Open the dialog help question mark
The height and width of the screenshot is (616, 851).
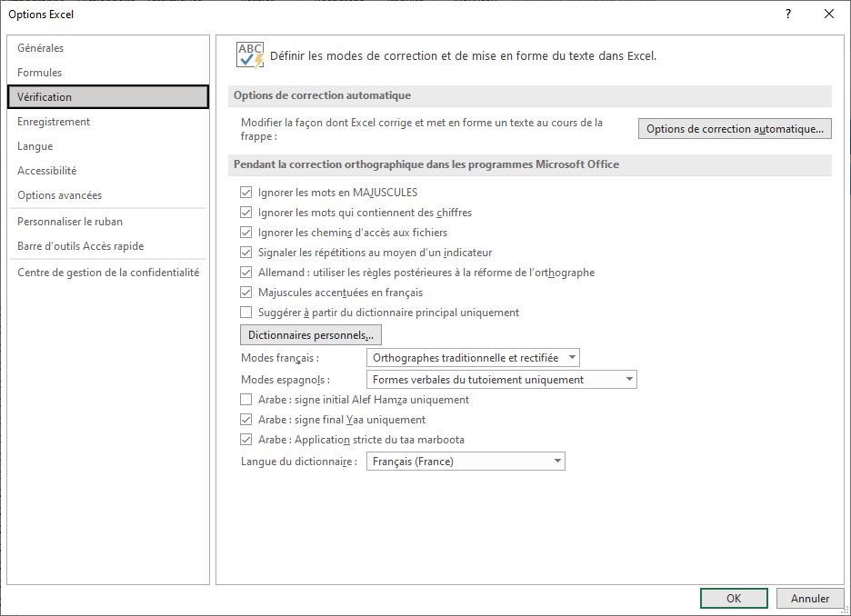click(x=787, y=14)
